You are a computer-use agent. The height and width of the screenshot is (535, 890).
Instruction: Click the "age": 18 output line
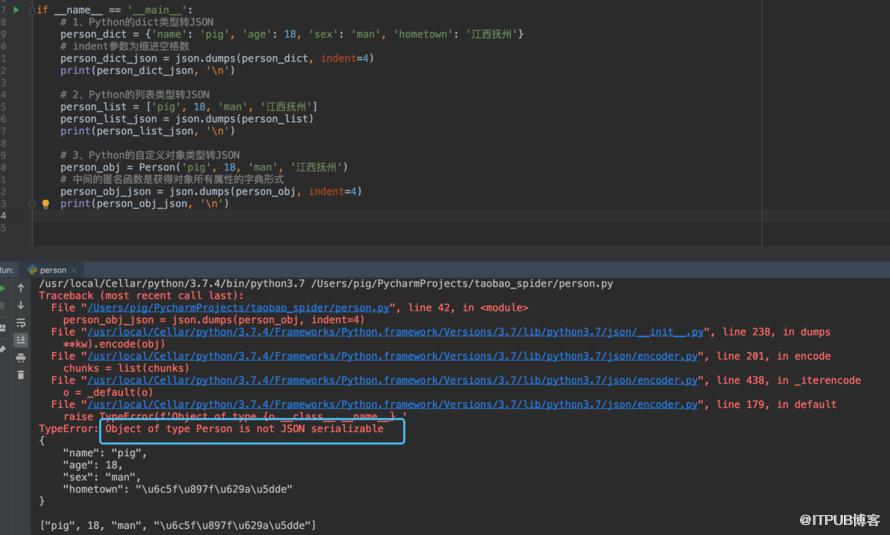click(93, 465)
